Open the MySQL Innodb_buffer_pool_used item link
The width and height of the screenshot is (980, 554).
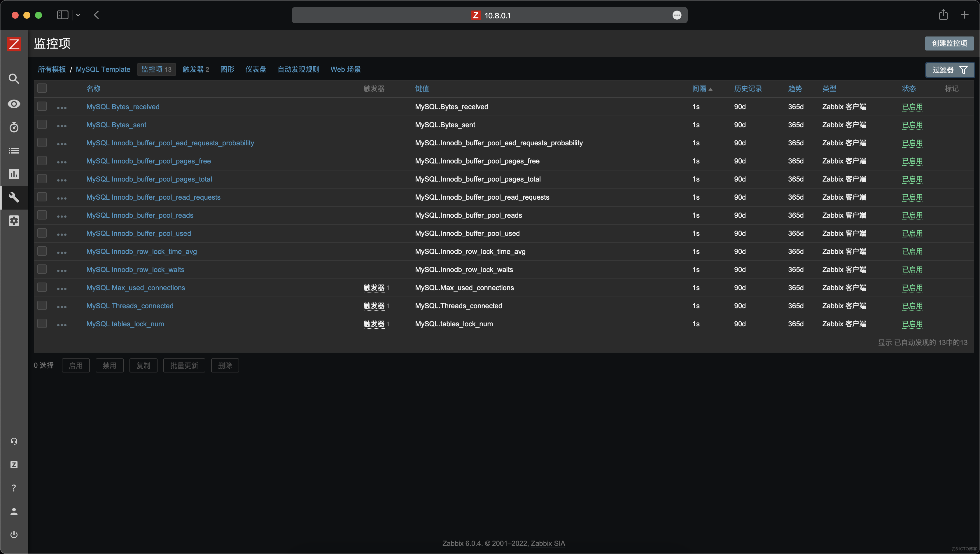(x=139, y=234)
